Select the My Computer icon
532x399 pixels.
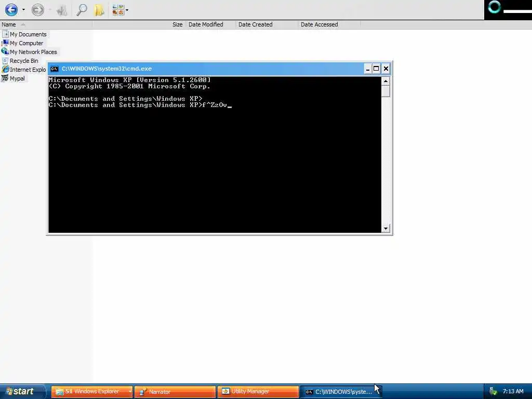5,43
